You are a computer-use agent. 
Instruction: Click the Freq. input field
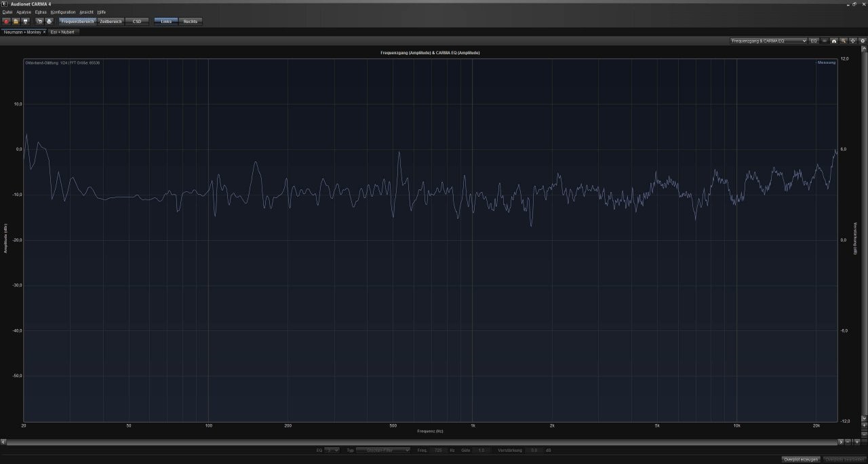438,450
